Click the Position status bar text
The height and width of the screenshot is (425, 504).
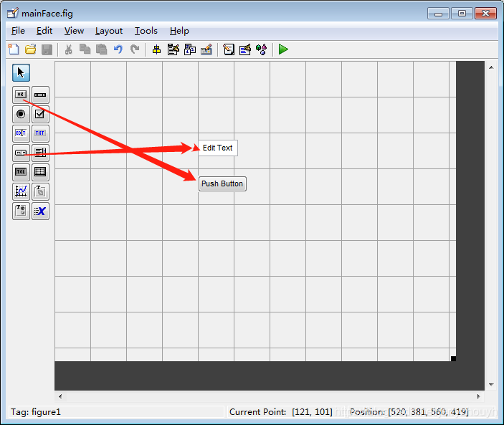[409, 412]
